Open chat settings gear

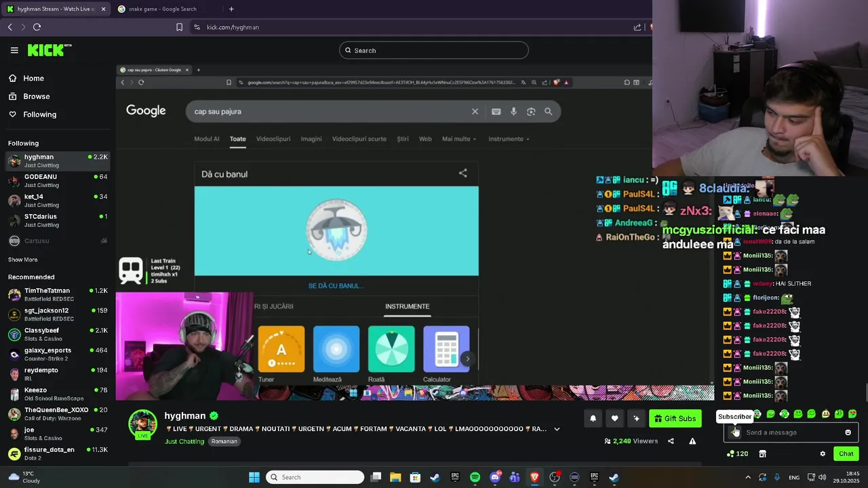(x=823, y=454)
